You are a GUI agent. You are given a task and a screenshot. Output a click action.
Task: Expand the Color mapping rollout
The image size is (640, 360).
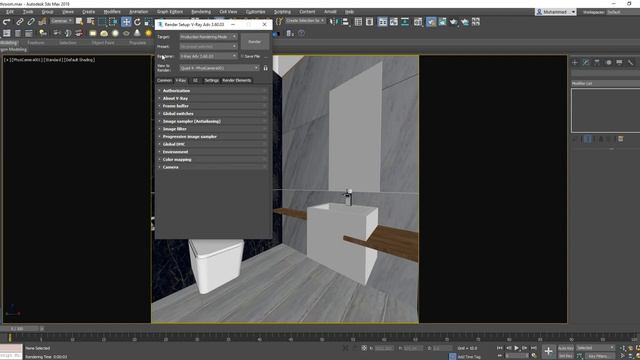click(x=213, y=160)
